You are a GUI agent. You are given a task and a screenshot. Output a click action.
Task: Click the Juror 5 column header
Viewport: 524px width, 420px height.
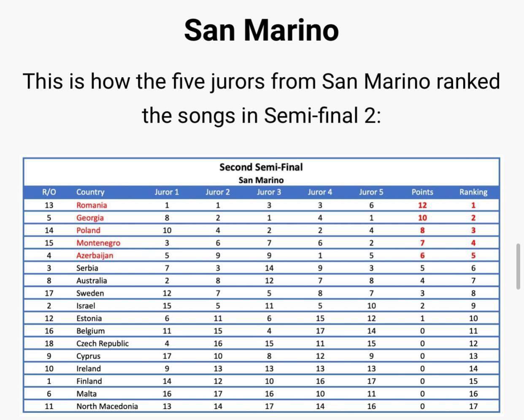(371, 192)
